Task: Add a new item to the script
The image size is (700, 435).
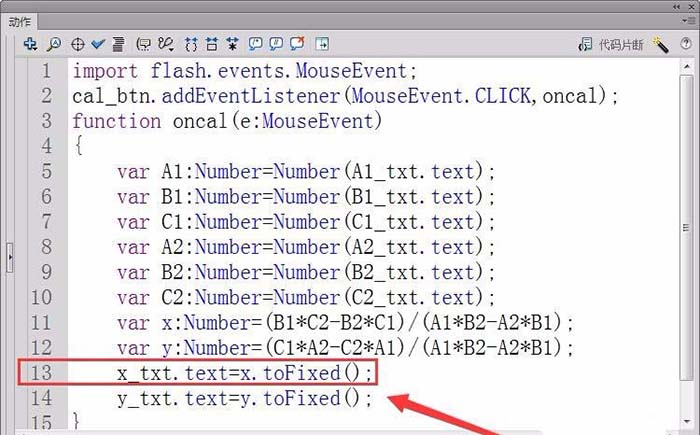Action: [x=30, y=44]
